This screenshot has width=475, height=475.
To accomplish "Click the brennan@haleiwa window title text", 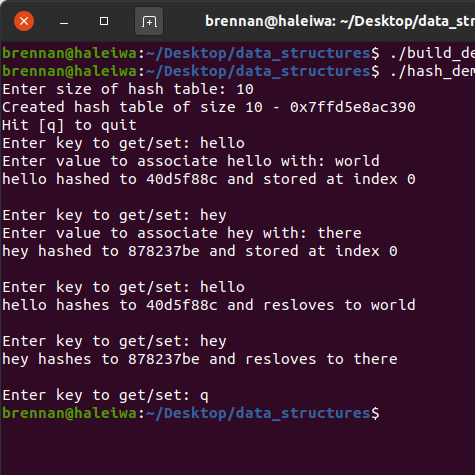I will click(340, 21).
